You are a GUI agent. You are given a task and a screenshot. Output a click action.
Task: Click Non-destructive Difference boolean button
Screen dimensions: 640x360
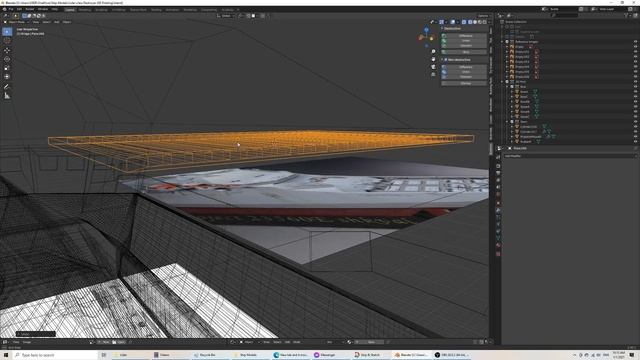(464, 67)
